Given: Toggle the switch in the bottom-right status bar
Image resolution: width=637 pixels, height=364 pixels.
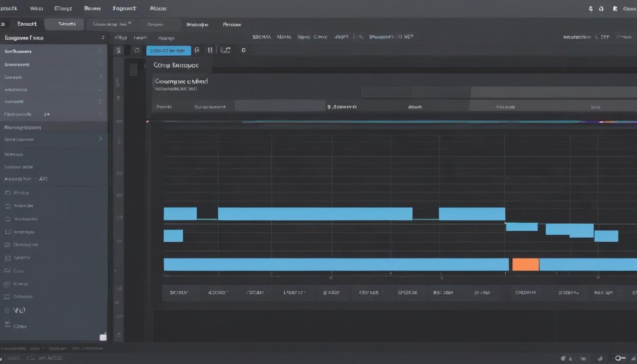Looking at the screenshot, I should pyautogui.click(x=620, y=358).
